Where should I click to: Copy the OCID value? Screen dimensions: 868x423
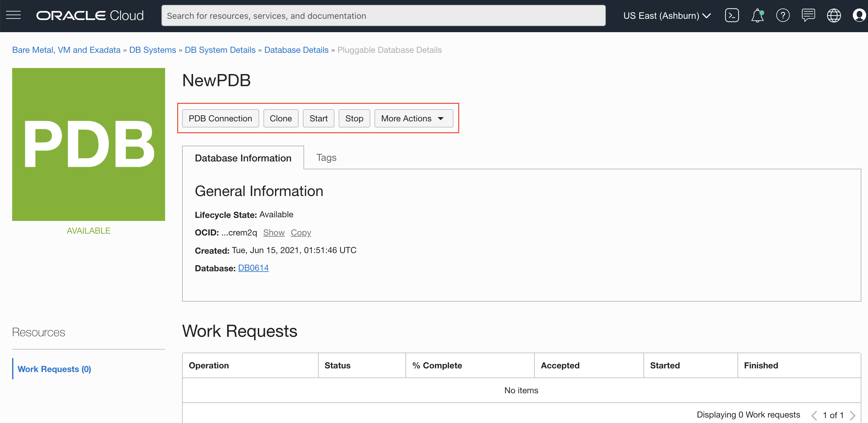(300, 232)
